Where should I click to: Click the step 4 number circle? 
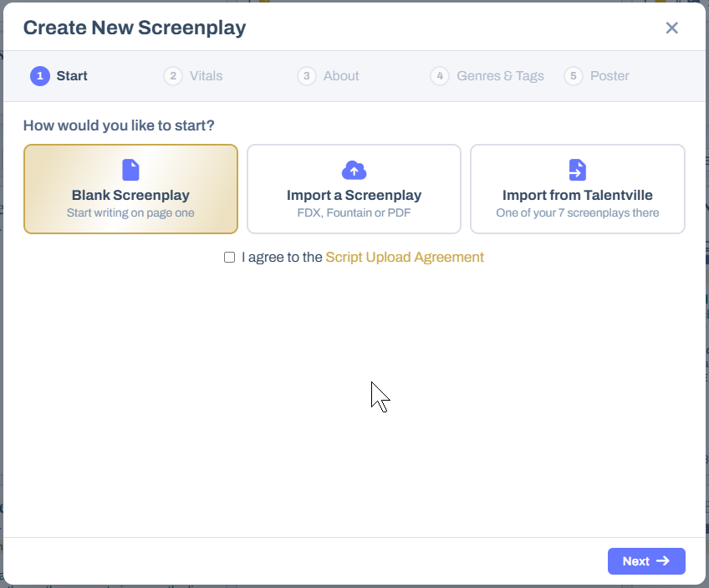pos(440,76)
